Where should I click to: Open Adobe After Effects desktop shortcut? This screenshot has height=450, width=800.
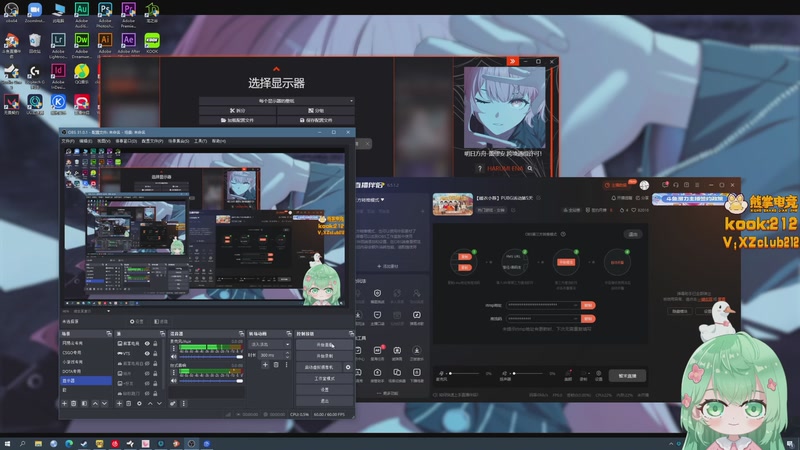click(x=128, y=44)
